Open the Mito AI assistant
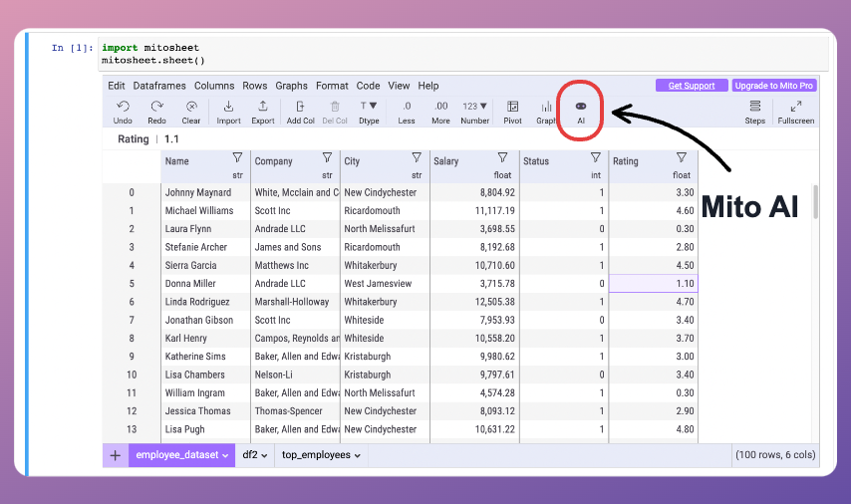Screen dimensions: 851x504 581,107
